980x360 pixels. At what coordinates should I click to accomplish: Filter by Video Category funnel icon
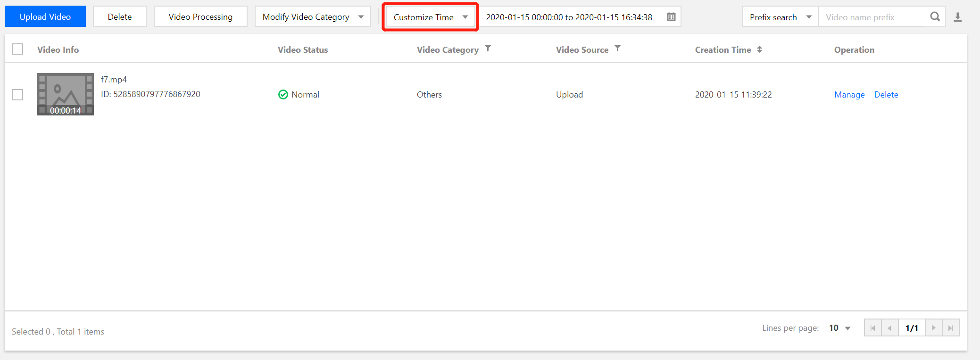coord(488,48)
